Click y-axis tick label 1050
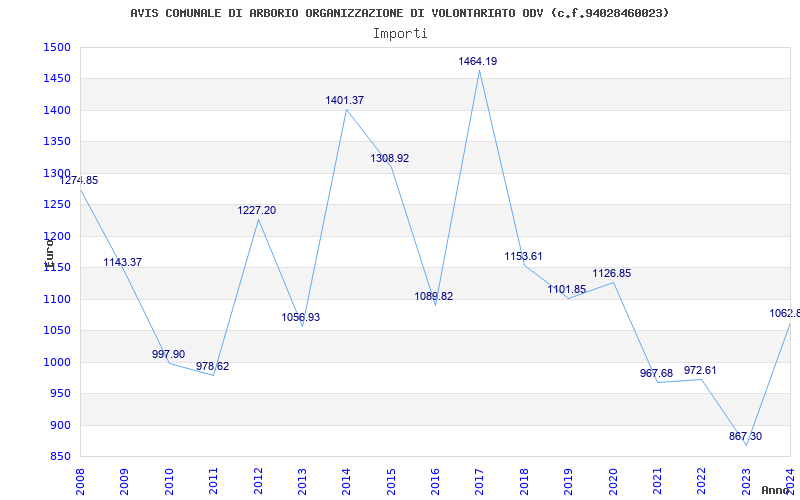This screenshot has width=800, height=500. click(x=57, y=331)
